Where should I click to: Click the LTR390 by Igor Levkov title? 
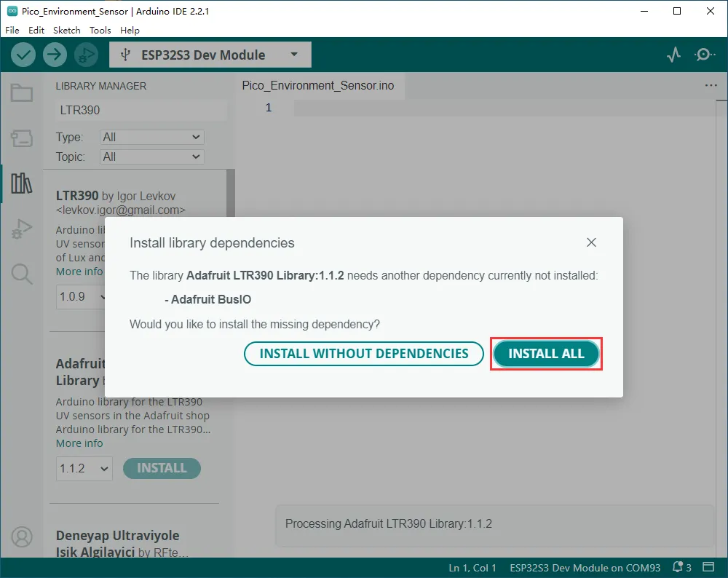116,196
